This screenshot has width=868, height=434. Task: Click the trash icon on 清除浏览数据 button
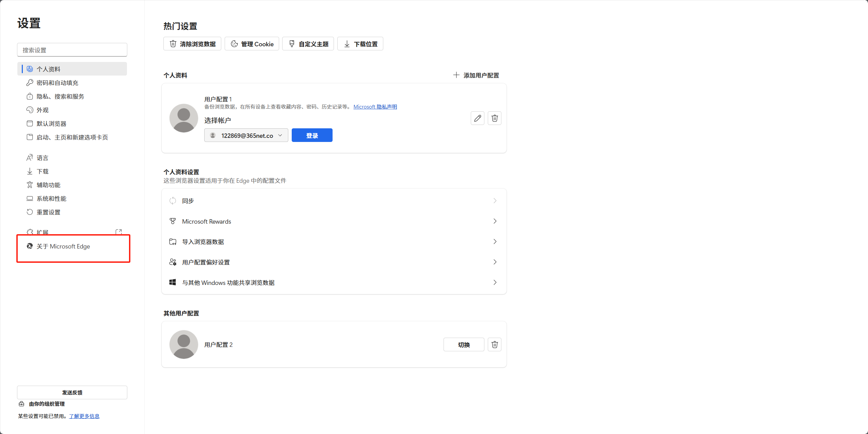pos(173,44)
